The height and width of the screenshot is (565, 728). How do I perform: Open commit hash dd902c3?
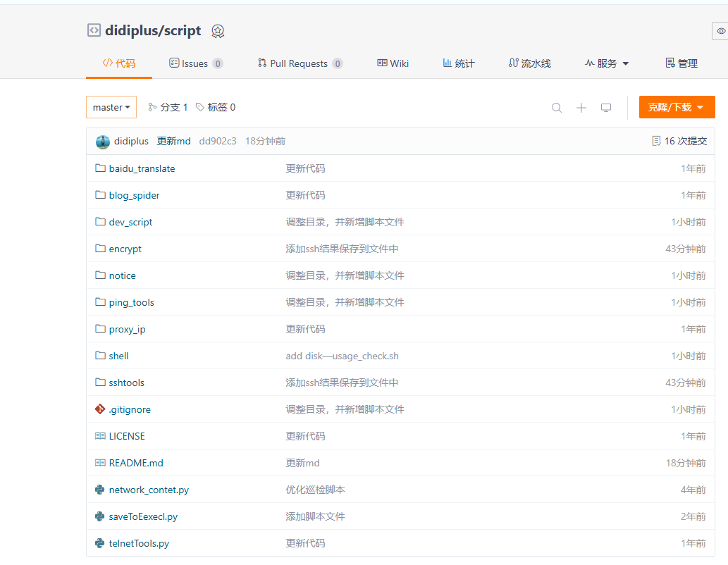pos(218,141)
